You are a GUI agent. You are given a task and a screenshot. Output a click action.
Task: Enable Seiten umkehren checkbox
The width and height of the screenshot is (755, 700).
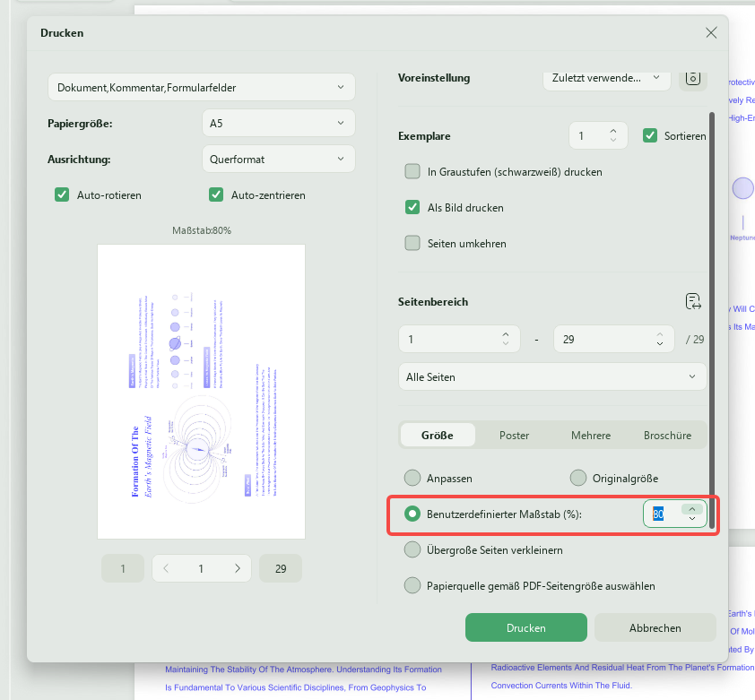pyautogui.click(x=412, y=243)
